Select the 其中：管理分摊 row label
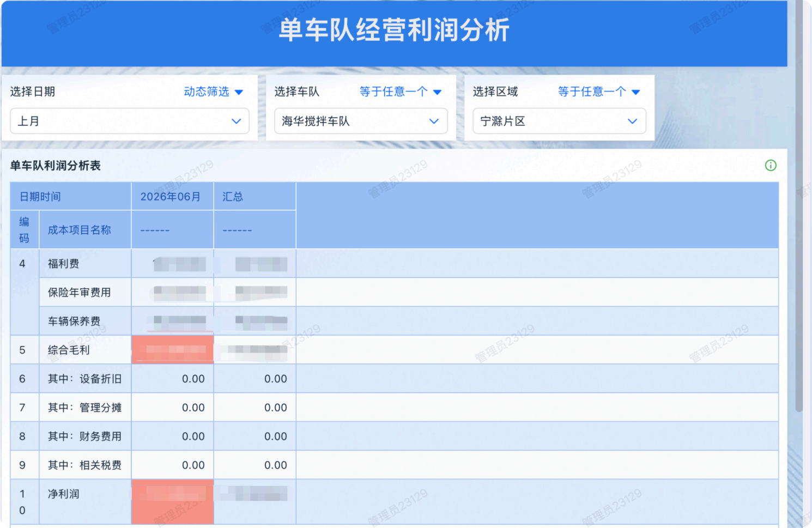The height and width of the screenshot is (528, 812). pos(84,408)
